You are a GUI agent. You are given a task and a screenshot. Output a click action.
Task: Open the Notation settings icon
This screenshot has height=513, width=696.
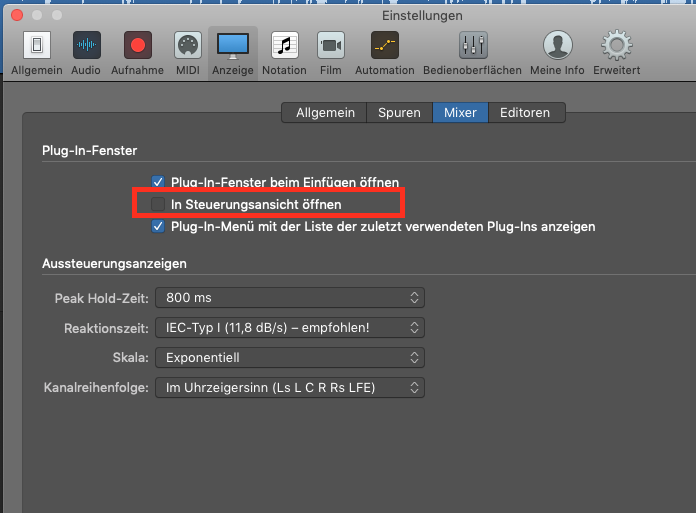click(x=284, y=46)
